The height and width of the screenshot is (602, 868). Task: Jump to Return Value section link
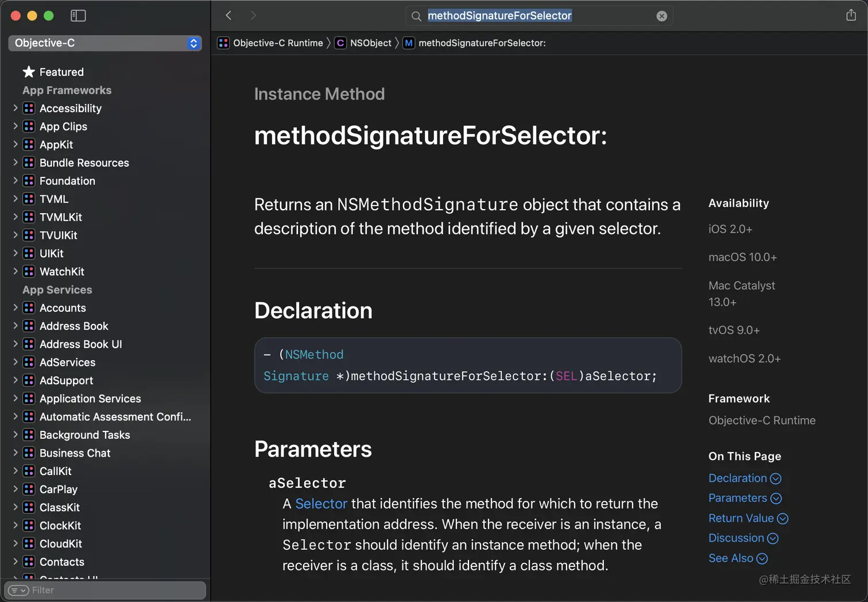tap(741, 518)
